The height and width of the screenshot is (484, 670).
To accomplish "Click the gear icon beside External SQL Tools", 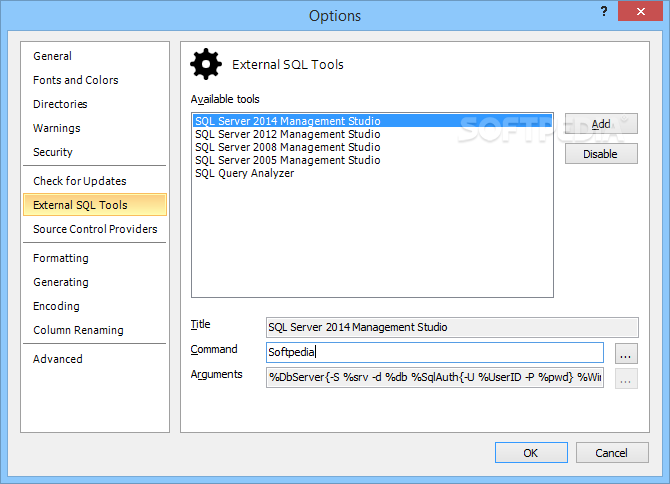I will (206, 64).
